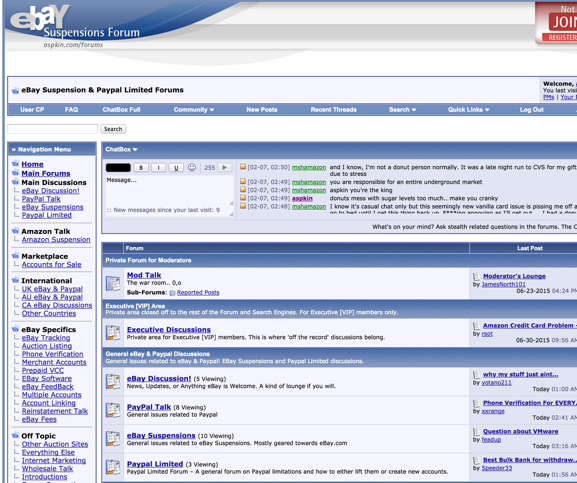Click the eBay Suspensions Forum logo
Image resolution: width=577 pixels, height=483 pixels.
[x=75, y=26]
